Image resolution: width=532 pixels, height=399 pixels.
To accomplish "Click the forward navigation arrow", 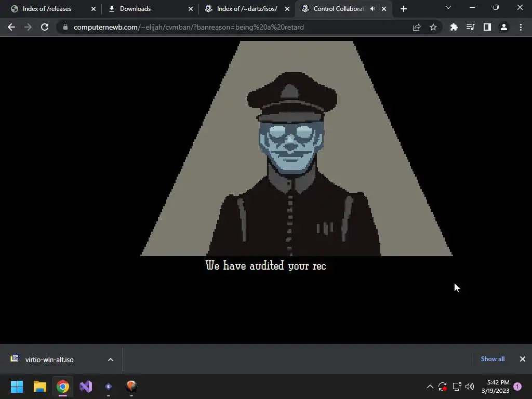I will click(28, 27).
